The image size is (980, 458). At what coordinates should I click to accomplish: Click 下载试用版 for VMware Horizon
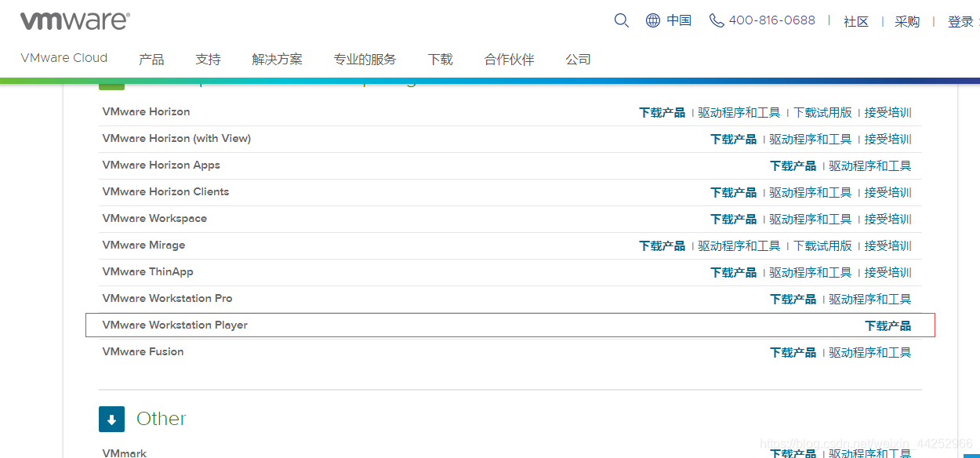point(822,112)
